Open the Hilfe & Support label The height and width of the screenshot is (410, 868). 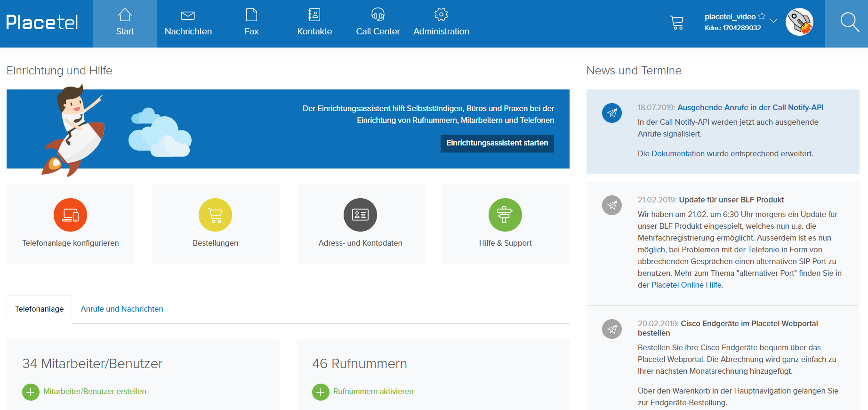[x=506, y=243]
